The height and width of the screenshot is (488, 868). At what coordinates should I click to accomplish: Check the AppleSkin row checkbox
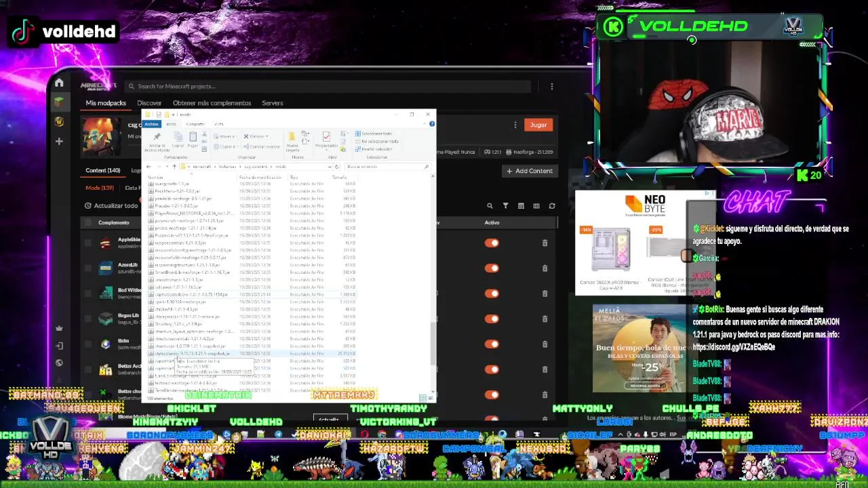87,243
